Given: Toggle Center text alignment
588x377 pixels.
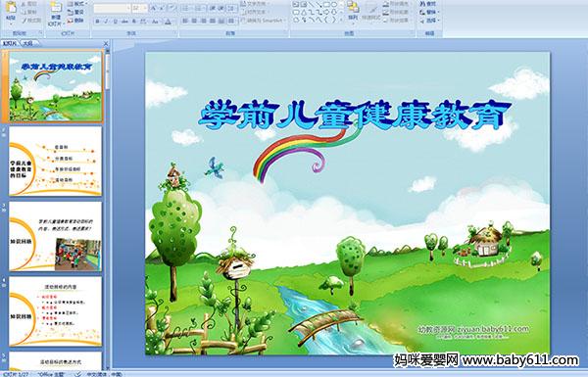Looking at the screenshot, I should point(194,21).
